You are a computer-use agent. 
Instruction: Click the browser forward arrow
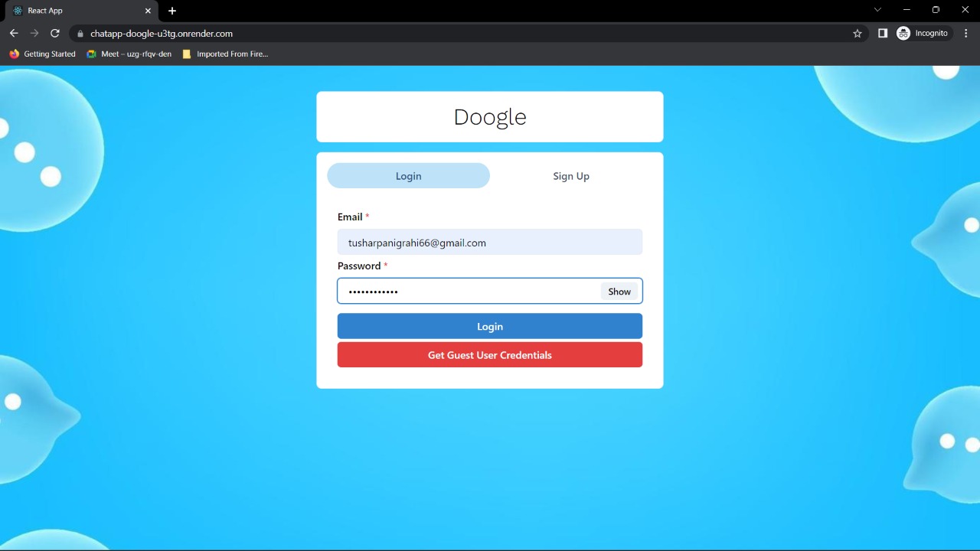pyautogui.click(x=34, y=34)
